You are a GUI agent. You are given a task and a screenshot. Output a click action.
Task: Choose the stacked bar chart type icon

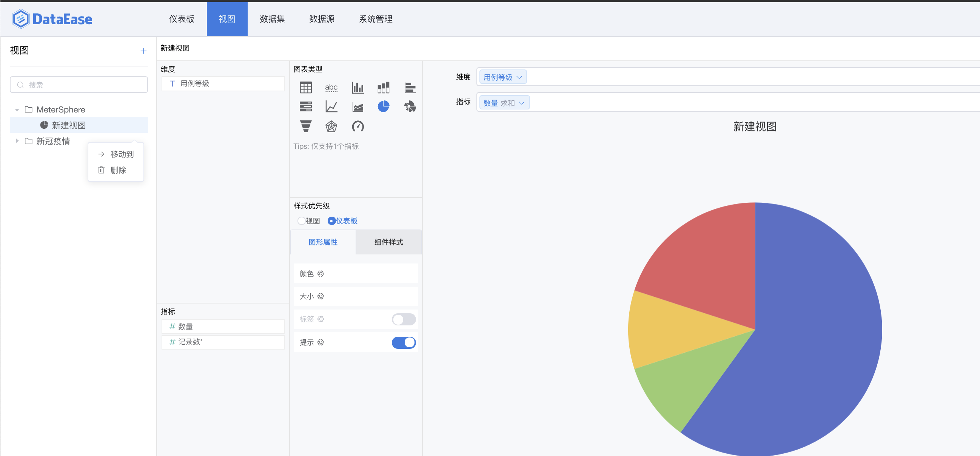[x=384, y=88]
